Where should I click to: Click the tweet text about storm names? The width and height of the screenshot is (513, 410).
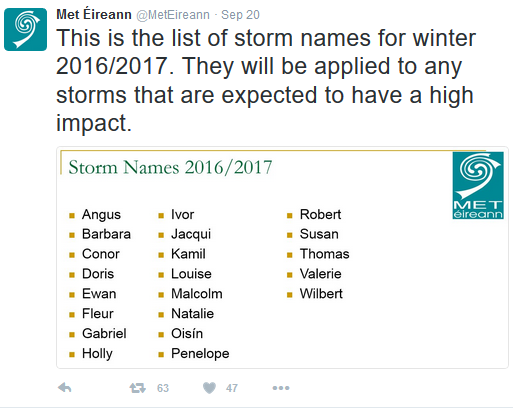pos(266,80)
